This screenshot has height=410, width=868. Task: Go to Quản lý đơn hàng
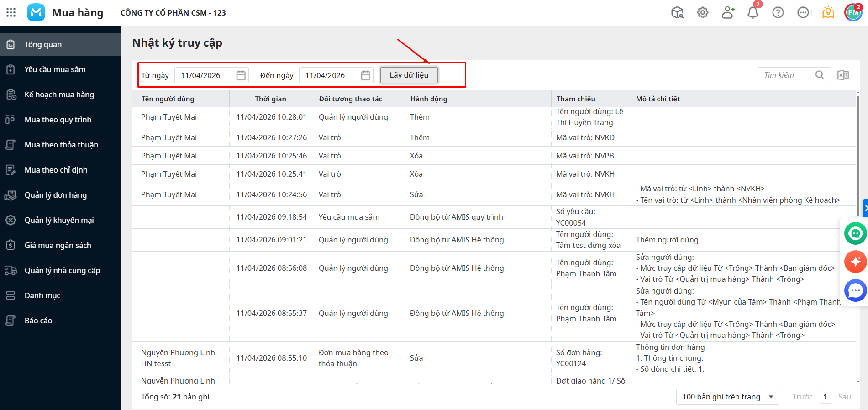[55, 195]
